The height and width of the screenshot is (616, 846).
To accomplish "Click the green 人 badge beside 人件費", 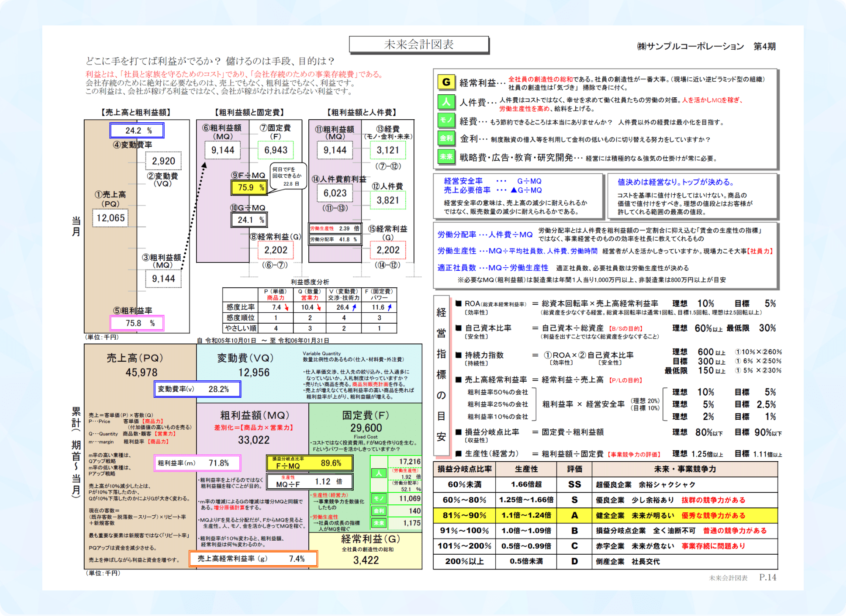I will pos(446,102).
